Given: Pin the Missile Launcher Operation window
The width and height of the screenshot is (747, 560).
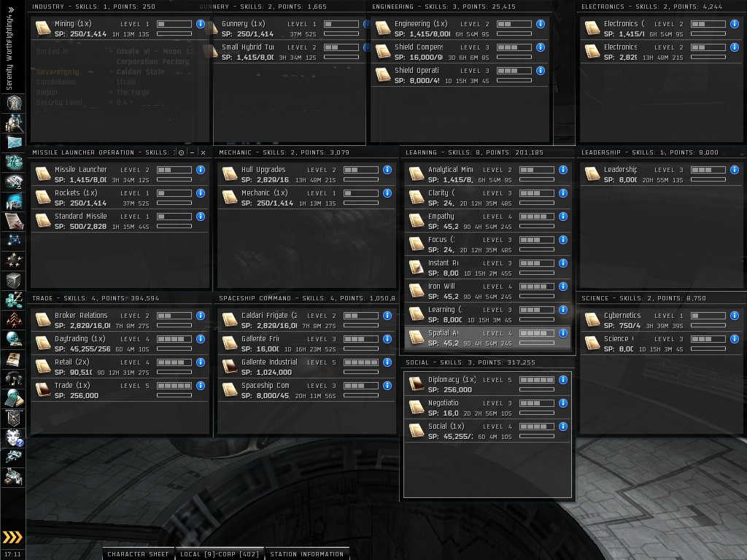Looking at the screenshot, I should tap(181, 152).
